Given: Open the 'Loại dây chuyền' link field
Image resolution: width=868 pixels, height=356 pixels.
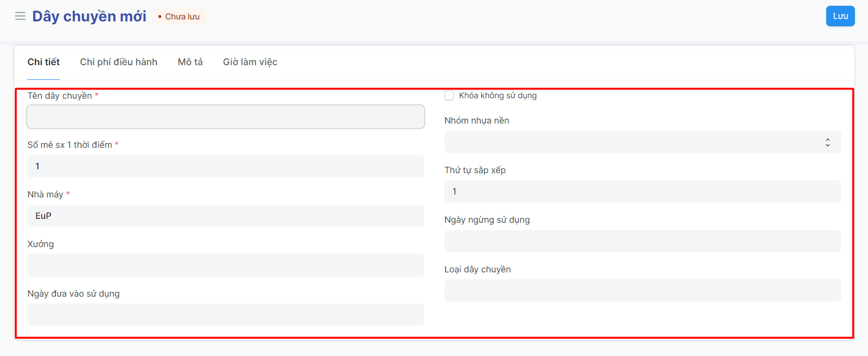Looking at the screenshot, I should 642,291.
